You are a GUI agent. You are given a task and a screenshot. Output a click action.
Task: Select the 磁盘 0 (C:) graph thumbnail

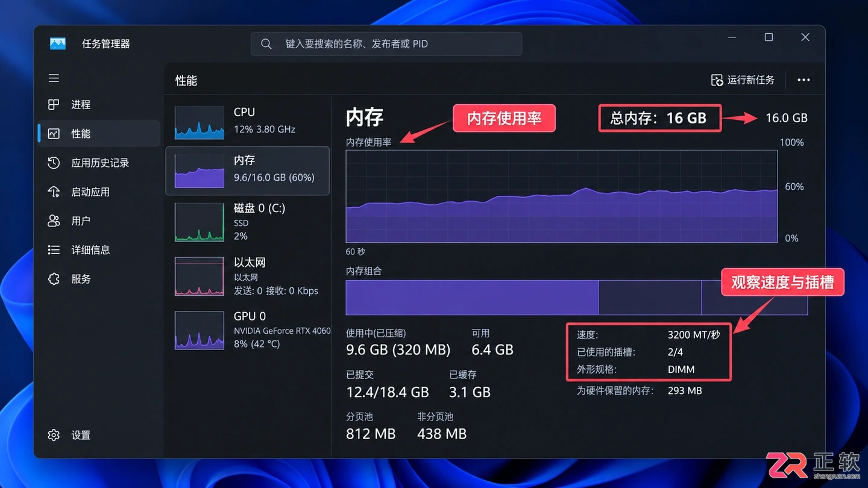[x=200, y=222]
